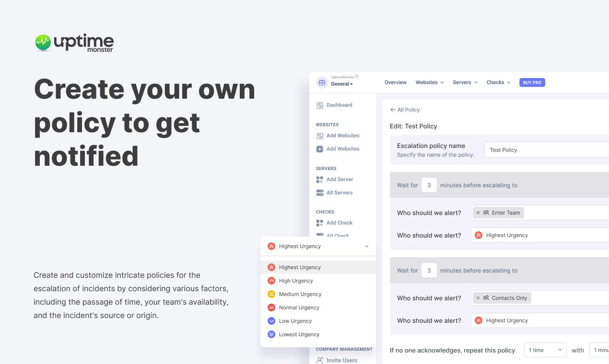Click the red urgency icon below Contacts Only

(479, 320)
